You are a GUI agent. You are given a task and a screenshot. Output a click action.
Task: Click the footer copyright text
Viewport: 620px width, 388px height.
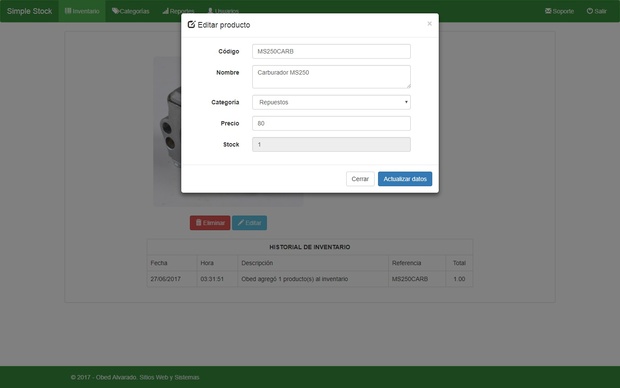(135, 377)
